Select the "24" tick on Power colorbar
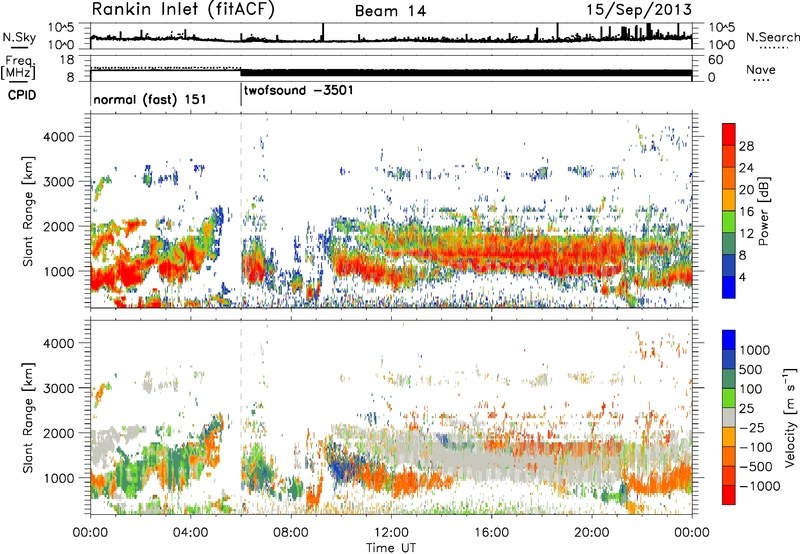Viewport: 800px width, 554px height. pyautogui.click(x=746, y=168)
